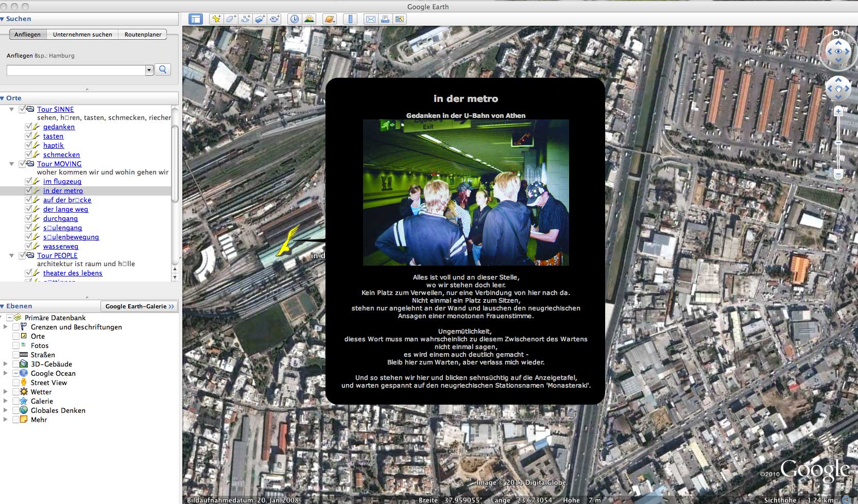
Task: Enable the 'Fotos' layer checkbox
Action: 16,345
